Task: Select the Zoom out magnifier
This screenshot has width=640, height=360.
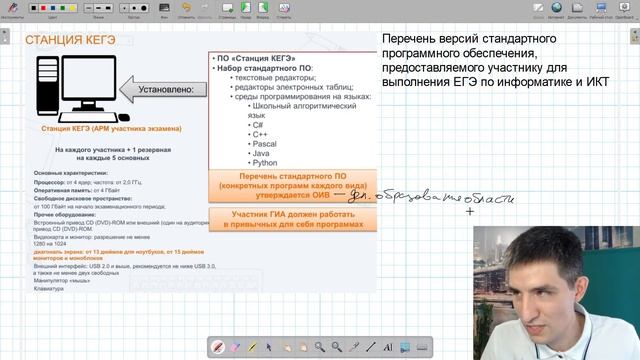Action: (x=336, y=347)
